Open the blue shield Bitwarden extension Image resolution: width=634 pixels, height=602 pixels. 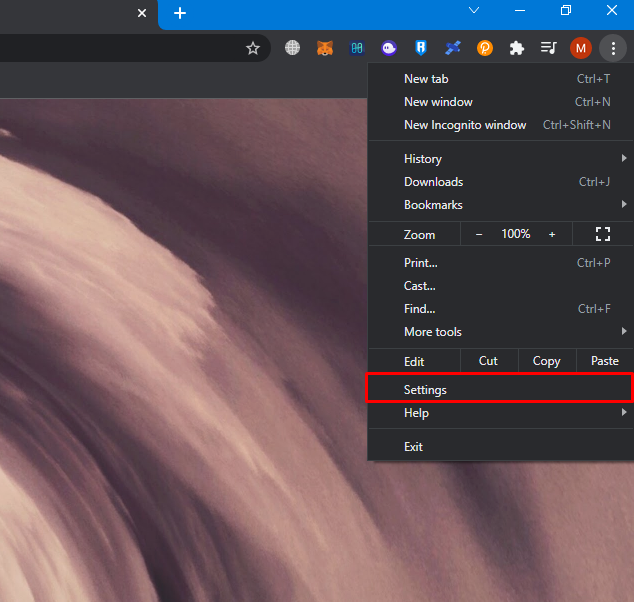421,48
